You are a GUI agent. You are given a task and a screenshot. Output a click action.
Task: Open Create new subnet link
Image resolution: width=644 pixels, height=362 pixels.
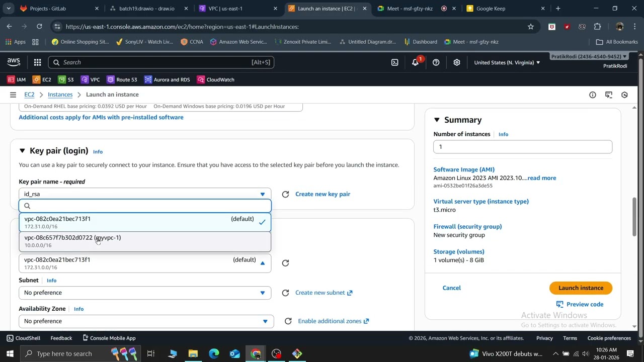[x=324, y=293]
